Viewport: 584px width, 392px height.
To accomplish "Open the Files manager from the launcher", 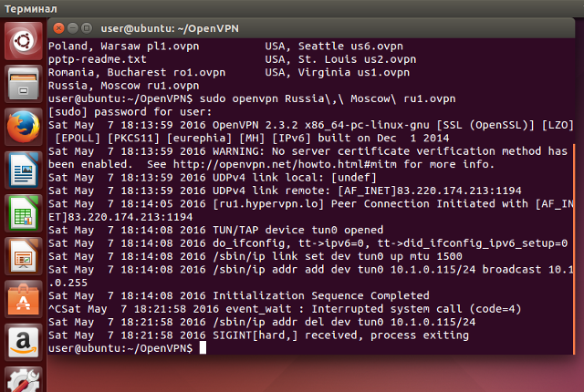I will [x=24, y=84].
